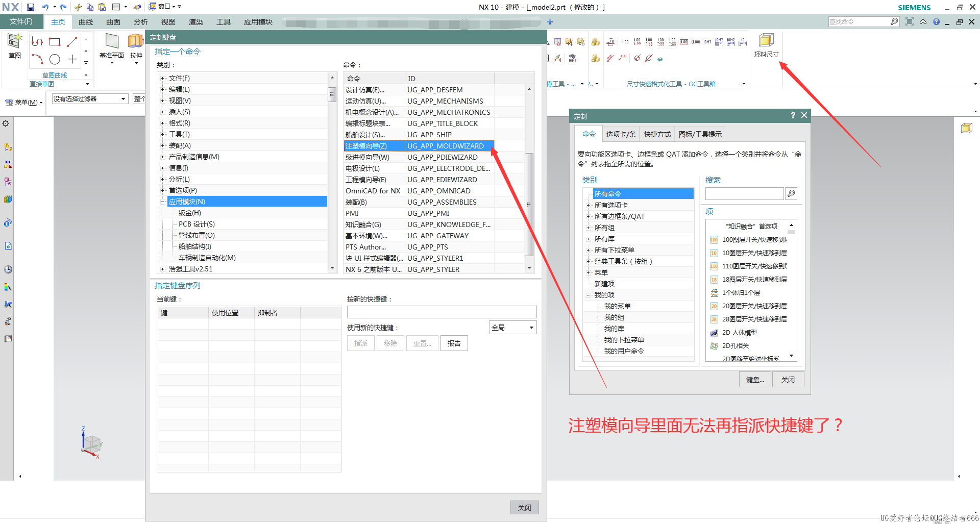Click the find command magnifier icon
The width and height of the screenshot is (980, 524).
[x=894, y=21]
